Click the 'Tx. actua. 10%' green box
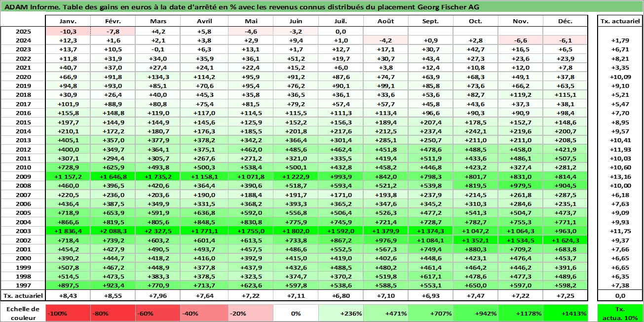The width and height of the screenshot is (644, 322). click(x=620, y=314)
